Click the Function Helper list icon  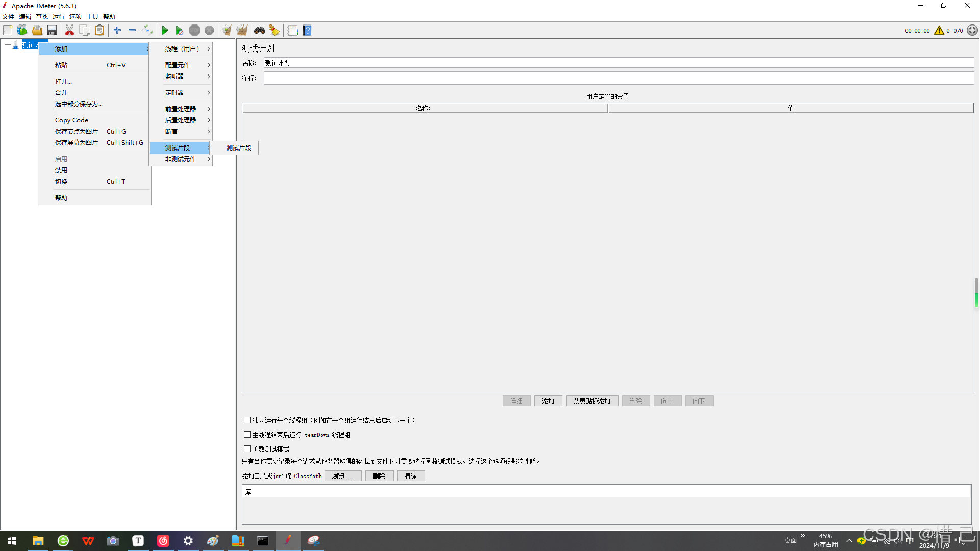(x=292, y=31)
